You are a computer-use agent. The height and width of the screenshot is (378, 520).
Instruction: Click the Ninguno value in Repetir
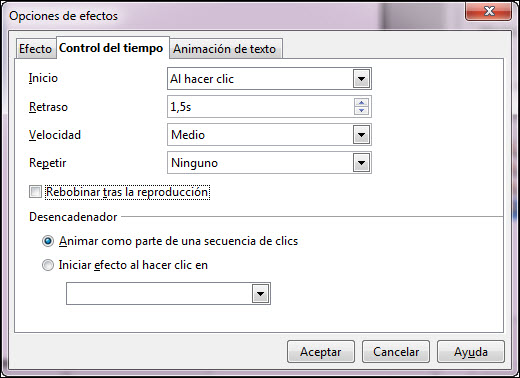(x=194, y=163)
